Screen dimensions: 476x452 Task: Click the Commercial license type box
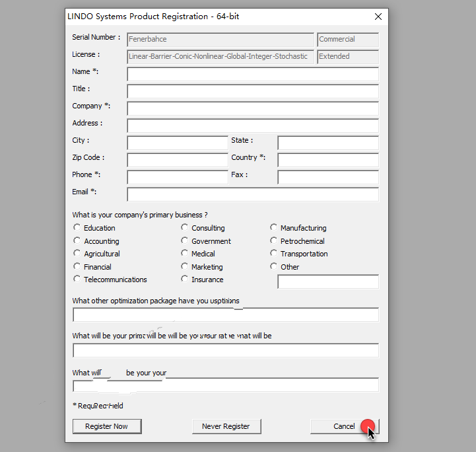tap(348, 40)
